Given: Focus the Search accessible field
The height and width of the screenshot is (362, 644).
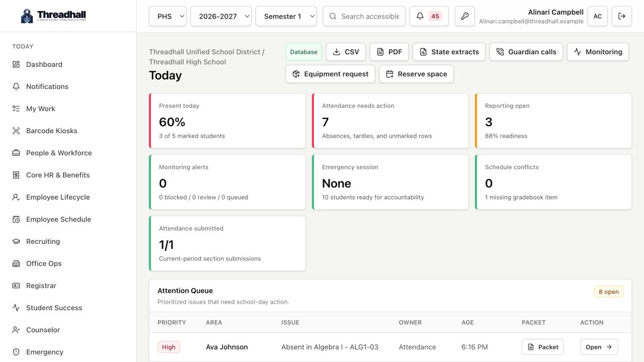Looking at the screenshot, I should [x=364, y=16].
